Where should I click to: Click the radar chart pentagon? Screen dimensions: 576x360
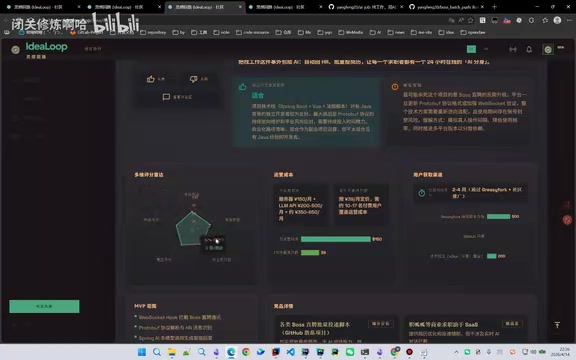coord(193,228)
